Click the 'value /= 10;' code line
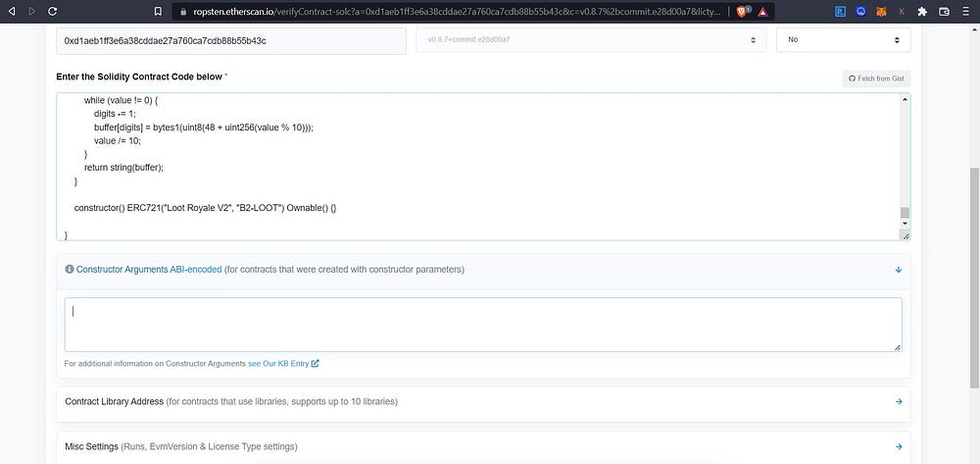The width and height of the screenshot is (980, 464). pyautogui.click(x=118, y=140)
